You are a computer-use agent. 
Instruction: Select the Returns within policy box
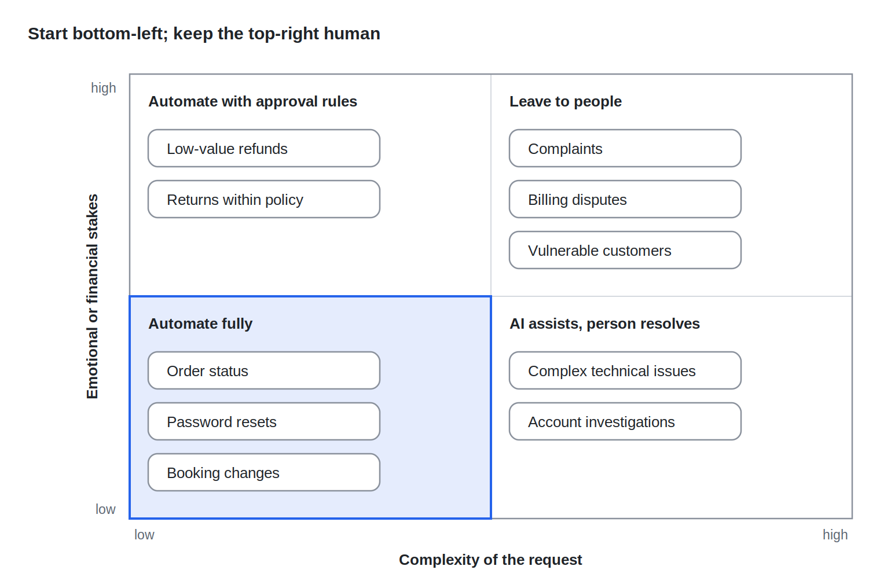[264, 199]
